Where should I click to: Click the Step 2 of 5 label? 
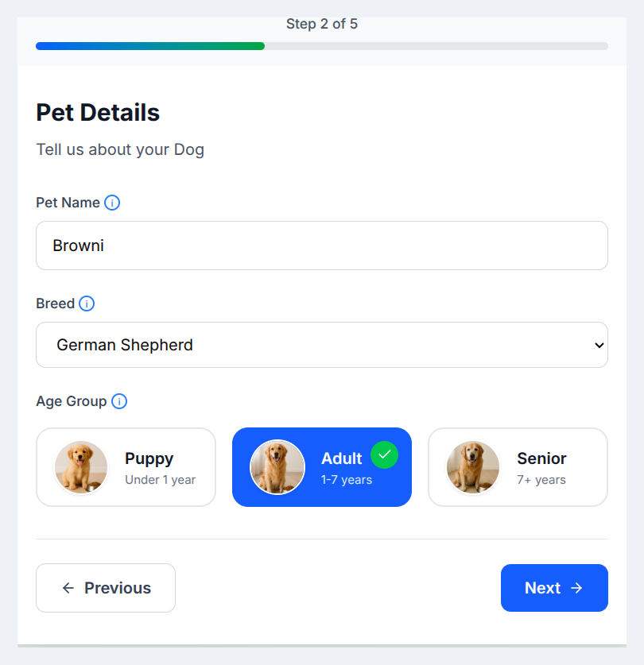tap(321, 24)
